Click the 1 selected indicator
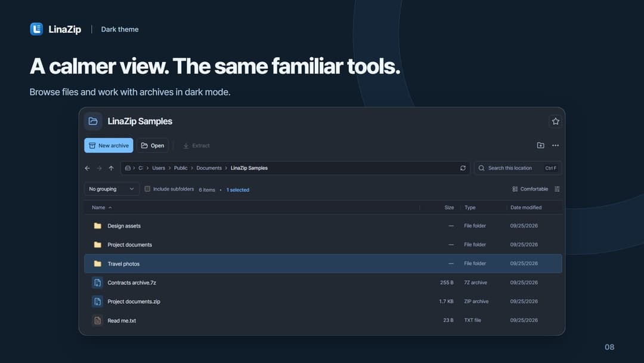This screenshot has width=644, height=363. coord(238,190)
